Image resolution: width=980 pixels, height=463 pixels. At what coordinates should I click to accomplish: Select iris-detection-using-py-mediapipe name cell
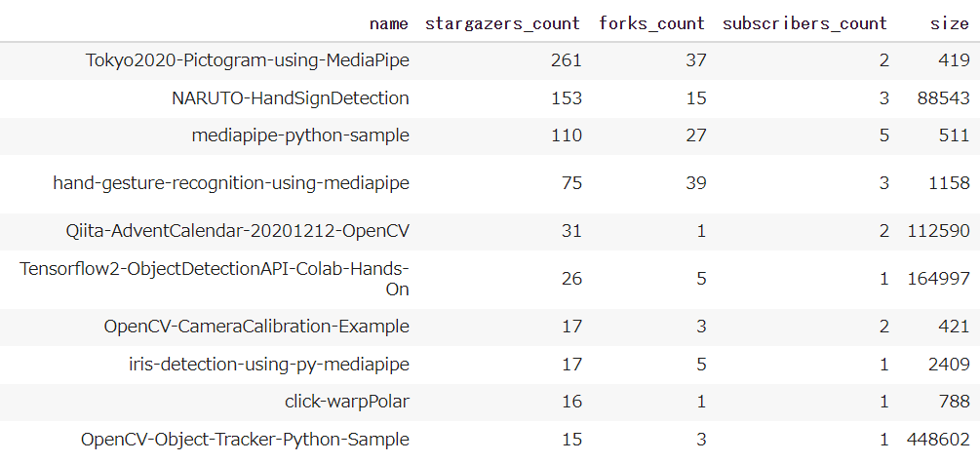(269, 364)
